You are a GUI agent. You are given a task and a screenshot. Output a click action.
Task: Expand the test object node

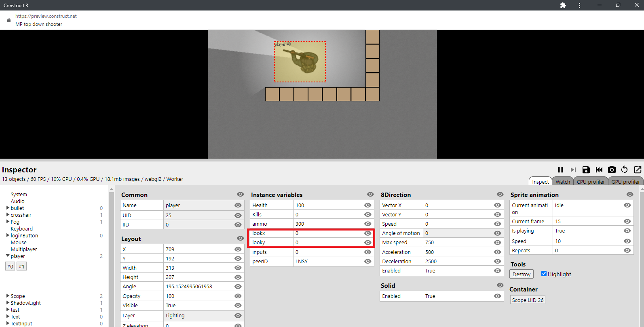[8, 310]
